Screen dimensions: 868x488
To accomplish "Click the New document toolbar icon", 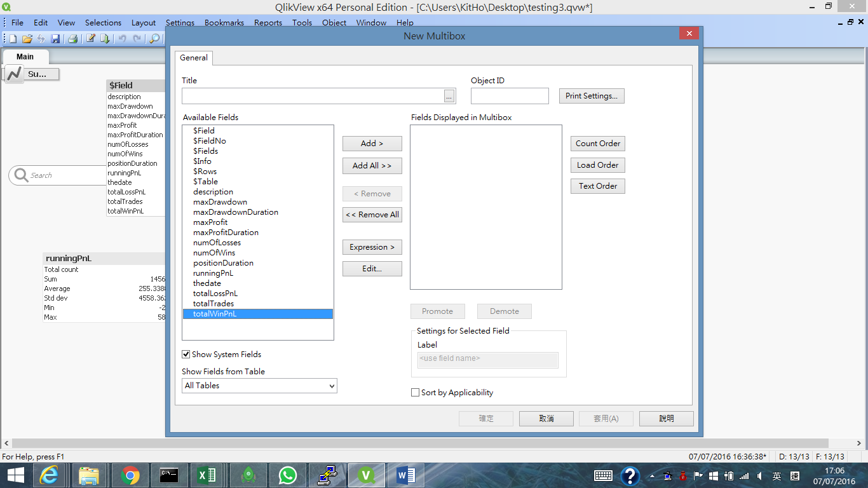I will [13, 39].
